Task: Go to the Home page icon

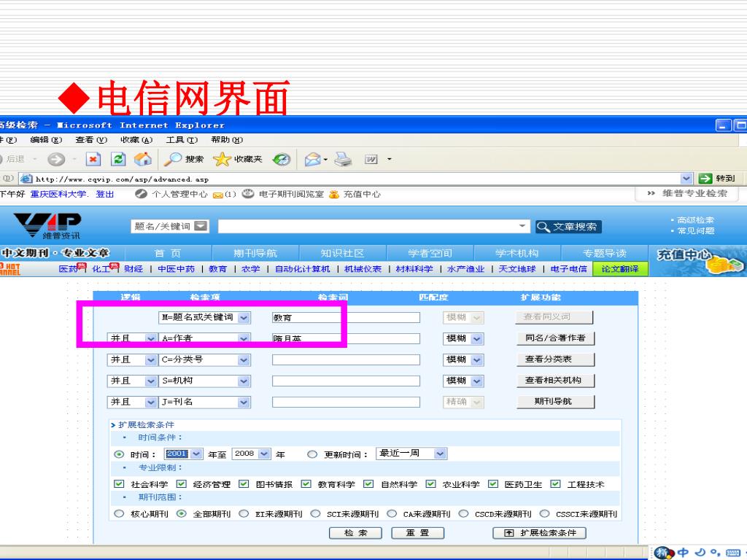Action: (142, 159)
